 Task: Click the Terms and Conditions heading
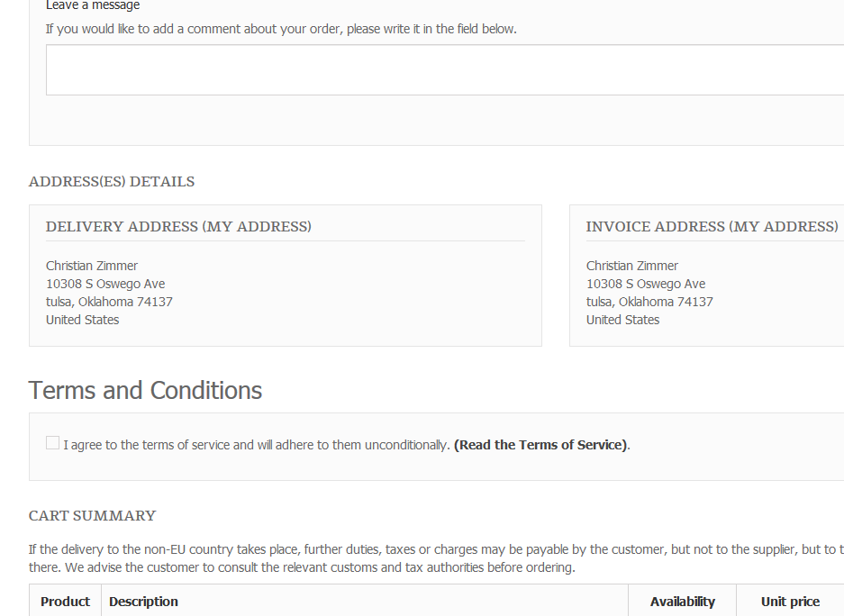[145, 391]
